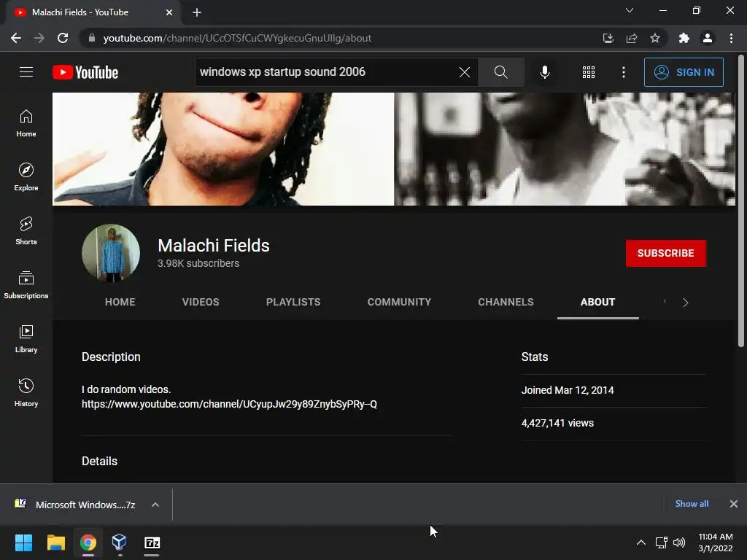This screenshot has width=747, height=560.
Task: Click '3.98K subscribers' text
Action: [198, 263]
